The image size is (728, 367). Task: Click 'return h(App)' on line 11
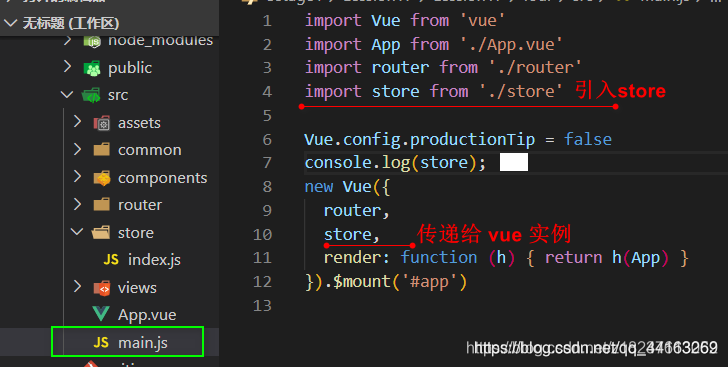tap(607, 258)
